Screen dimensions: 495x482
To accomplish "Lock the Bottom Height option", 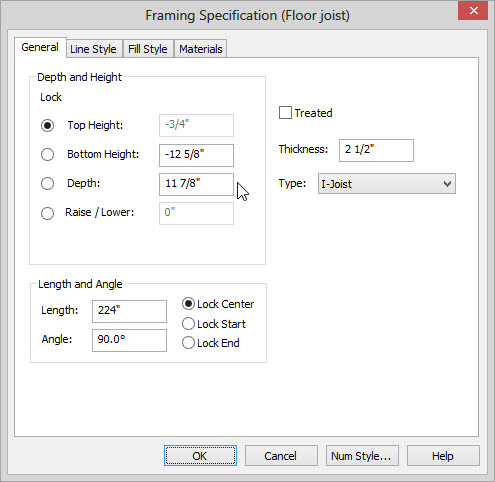I will pos(47,154).
